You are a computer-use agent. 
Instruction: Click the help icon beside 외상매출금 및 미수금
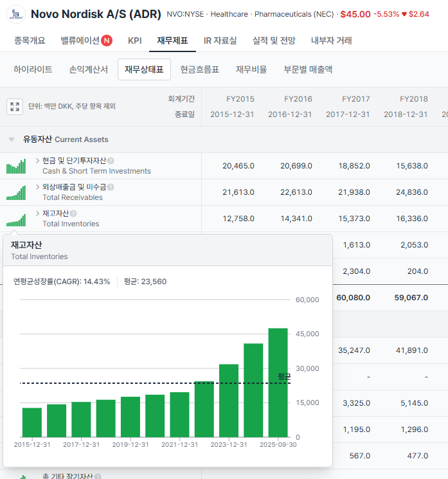click(x=111, y=187)
